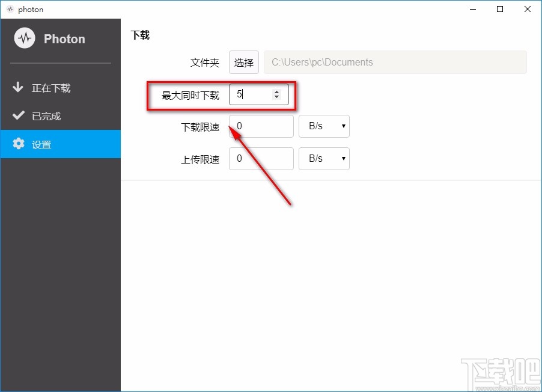542x392 pixels.
Task: Click the 设置 gear icon
Action: click(17, 144)
